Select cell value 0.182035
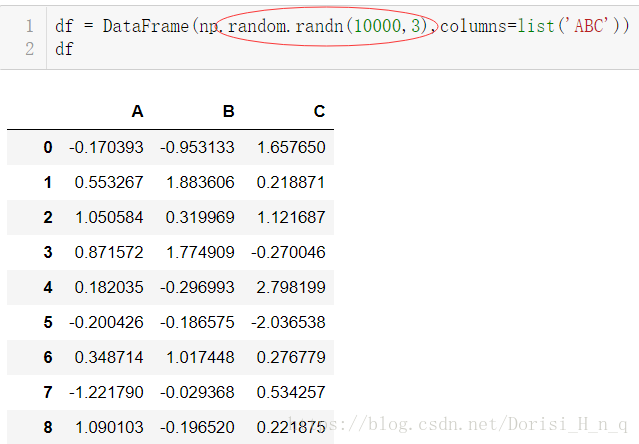The width and height of the screenshot is (639, 444). coord(109,287)
